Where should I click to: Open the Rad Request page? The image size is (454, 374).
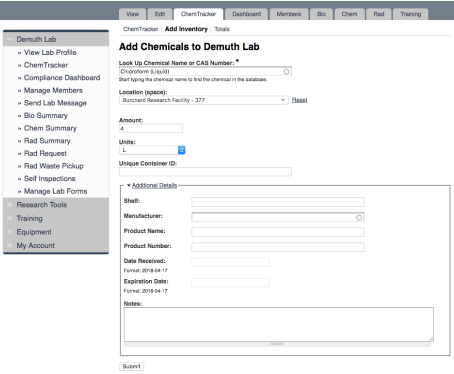(x=45, y=153)
